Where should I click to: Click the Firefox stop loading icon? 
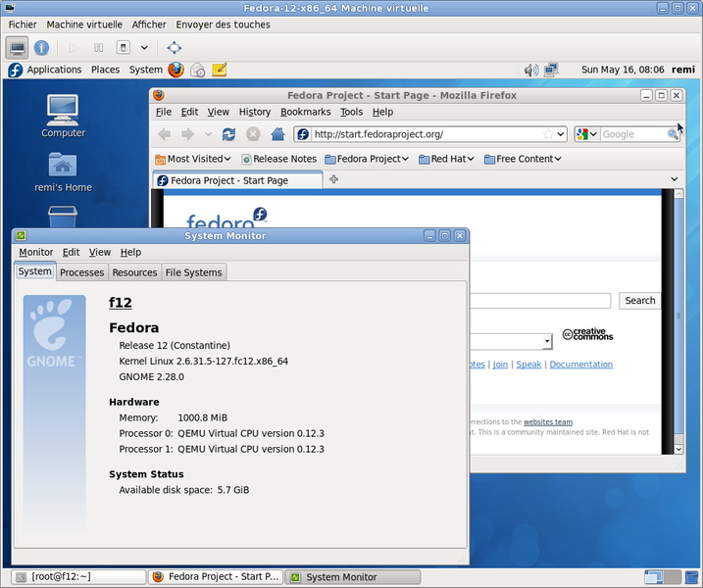(x=253, y=134)
